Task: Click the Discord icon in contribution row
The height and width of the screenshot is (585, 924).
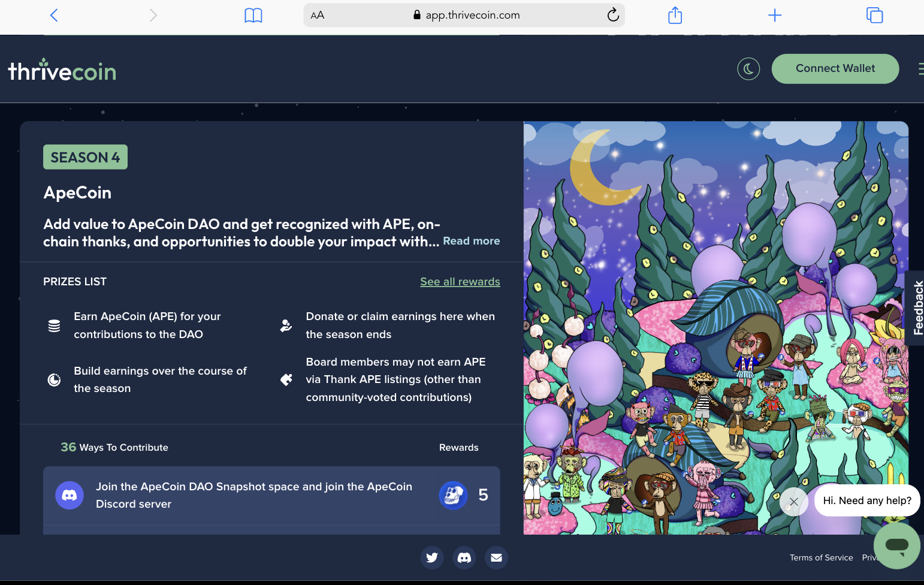Action: pos(70,495)
